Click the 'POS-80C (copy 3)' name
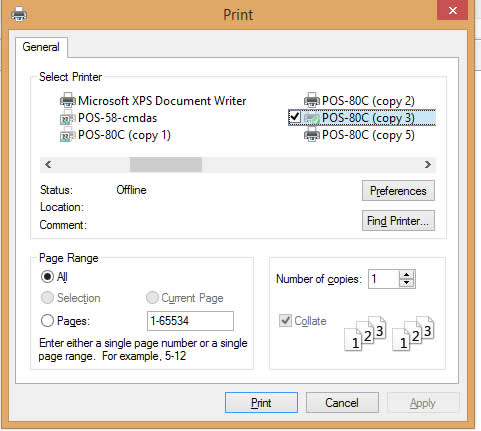 click(x=368, y=118)
